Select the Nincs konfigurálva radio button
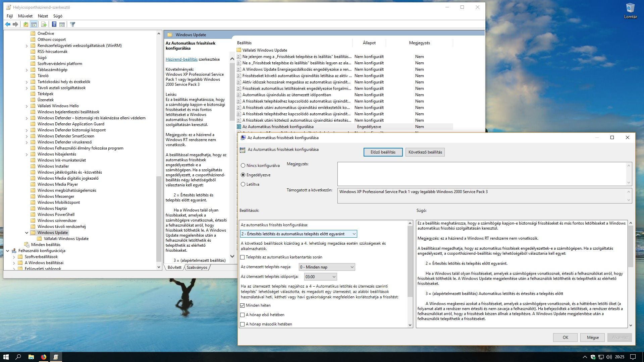Viewport: 644px width, 362px height. click(243, 166)
